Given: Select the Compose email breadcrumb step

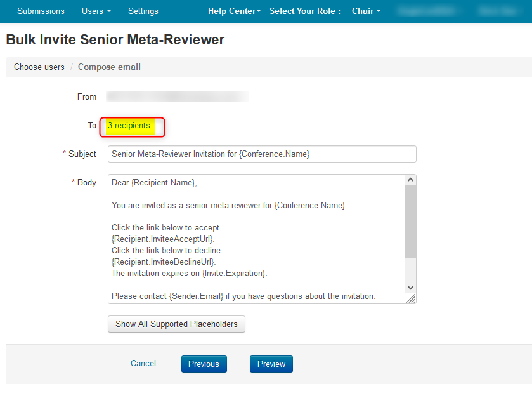Looking at the screenshot, I should coord(109,67).
